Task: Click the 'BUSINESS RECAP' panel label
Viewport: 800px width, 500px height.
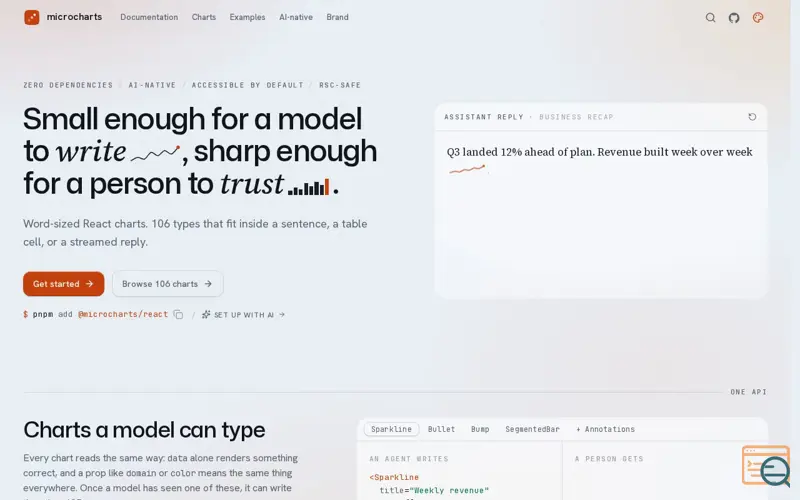Action: point(576,117)
